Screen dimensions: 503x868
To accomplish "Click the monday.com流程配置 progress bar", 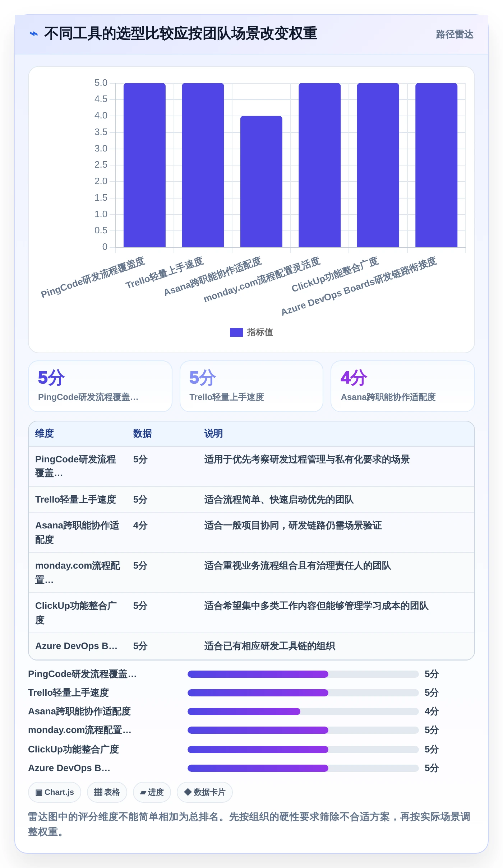I will tap(303, 730).
